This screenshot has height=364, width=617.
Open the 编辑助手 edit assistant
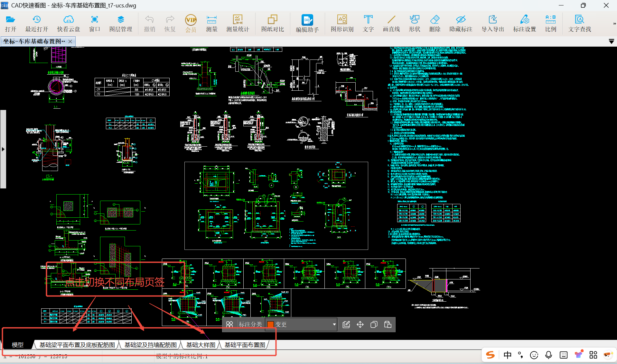307,23
